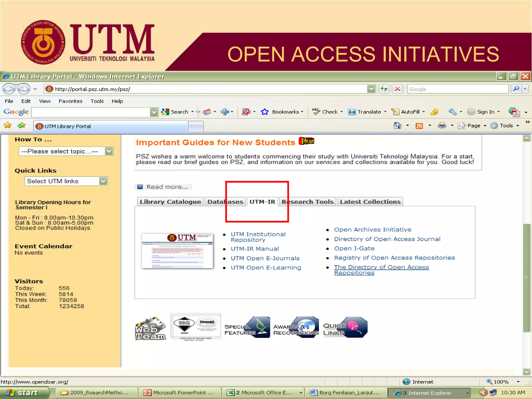Screen dimensions: 532x399
Task: Open the Registry of Open Access Repositories link
Action: pyautogui.click(x=394, y=258)
